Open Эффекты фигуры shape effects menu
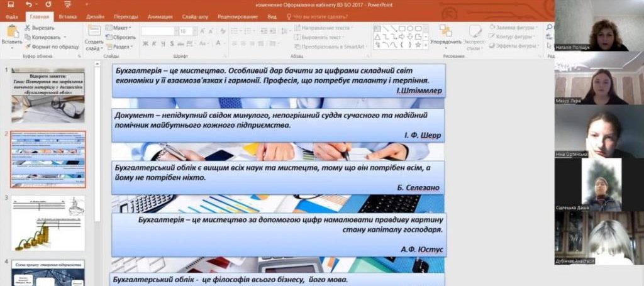The width and height of the screenshot is (644, 286). [x=514, y=46]
